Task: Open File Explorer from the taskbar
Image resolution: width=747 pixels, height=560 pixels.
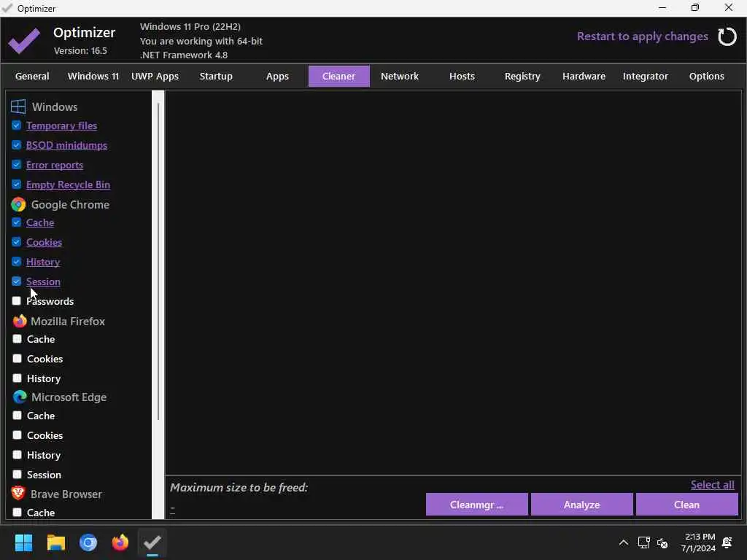Action: [x=55, y=542]
